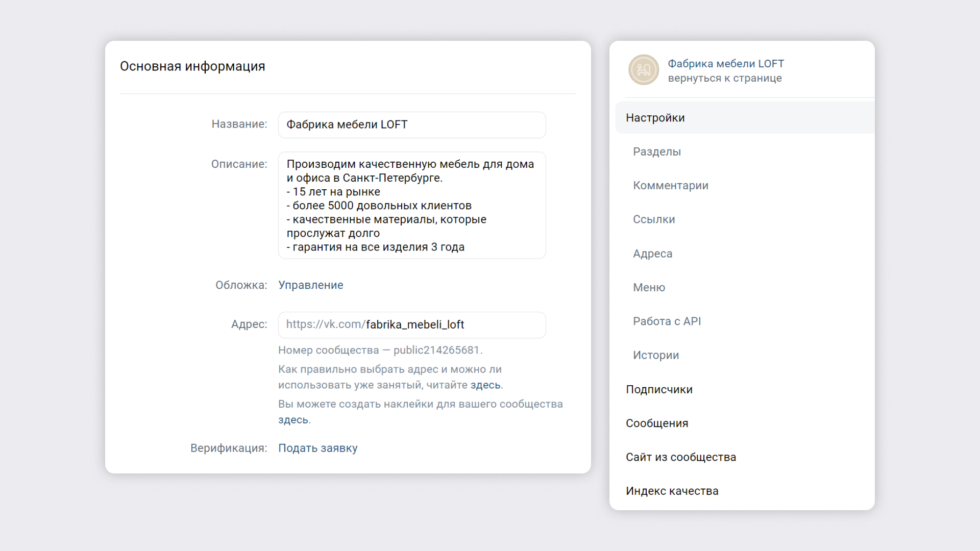Screen dimensions: 980x551
Task: Select Меню in the sidebar
Action: point(649,287)
